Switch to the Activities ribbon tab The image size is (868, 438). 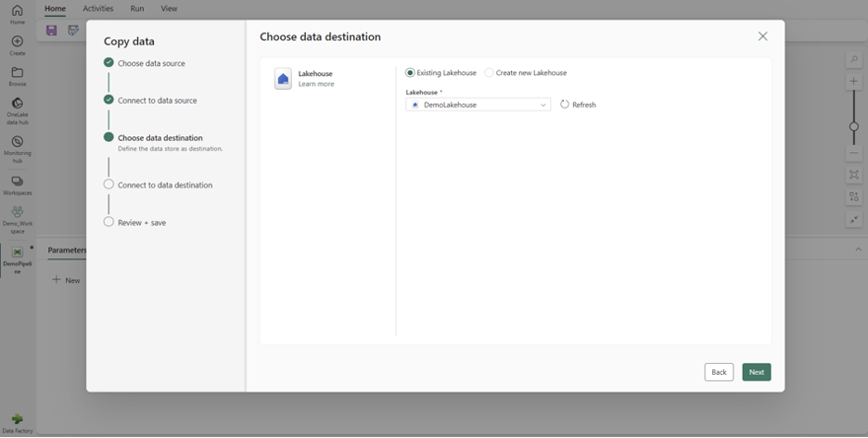point(98,8)
